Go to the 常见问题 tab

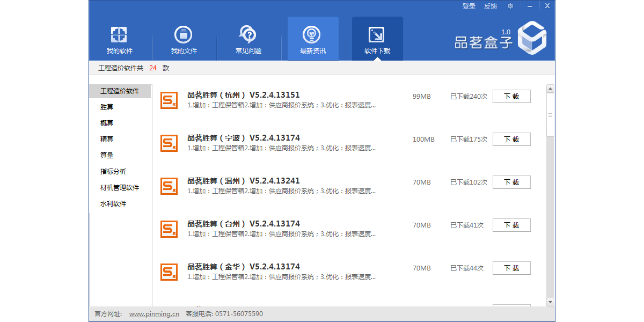click(x=248, y=39)
